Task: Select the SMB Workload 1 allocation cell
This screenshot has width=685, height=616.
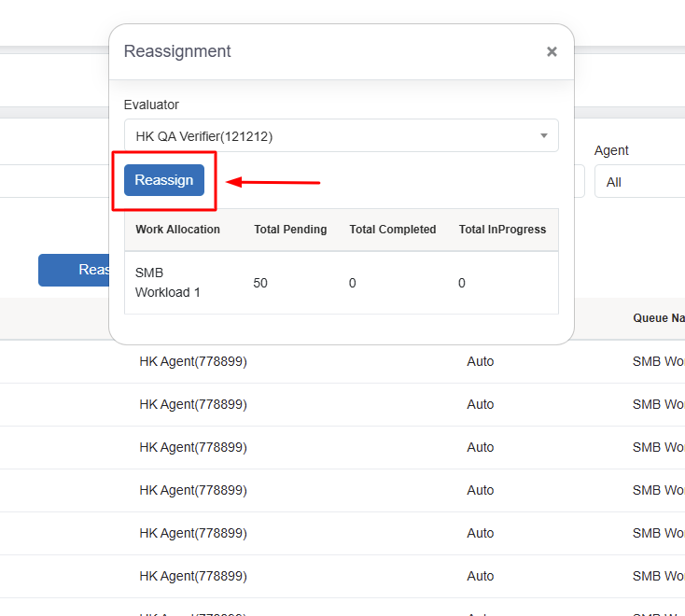Action: (x=168, y=283)
